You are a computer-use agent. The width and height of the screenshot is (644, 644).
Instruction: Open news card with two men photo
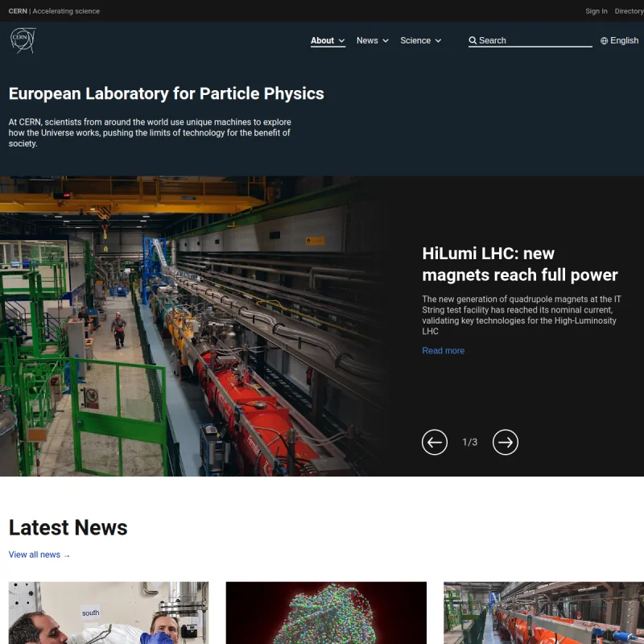(109, 613)
